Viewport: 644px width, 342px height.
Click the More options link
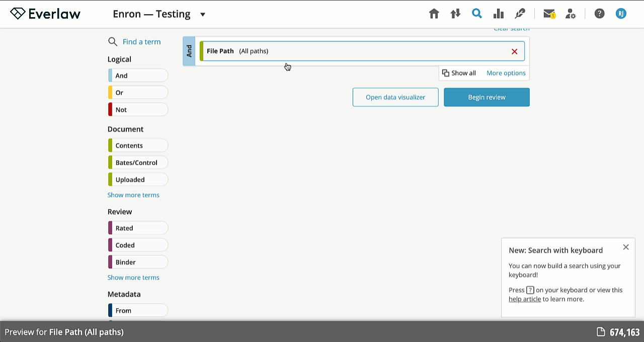[506, 73]
